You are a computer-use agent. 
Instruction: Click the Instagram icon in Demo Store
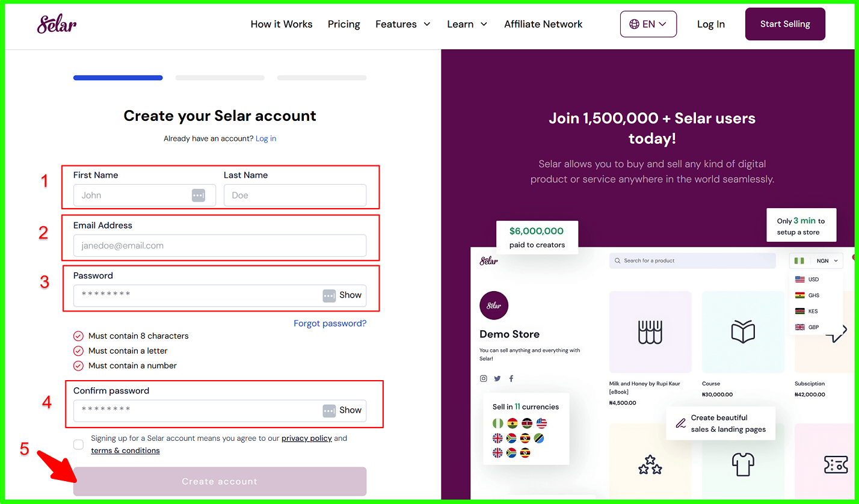click(483, 378)
